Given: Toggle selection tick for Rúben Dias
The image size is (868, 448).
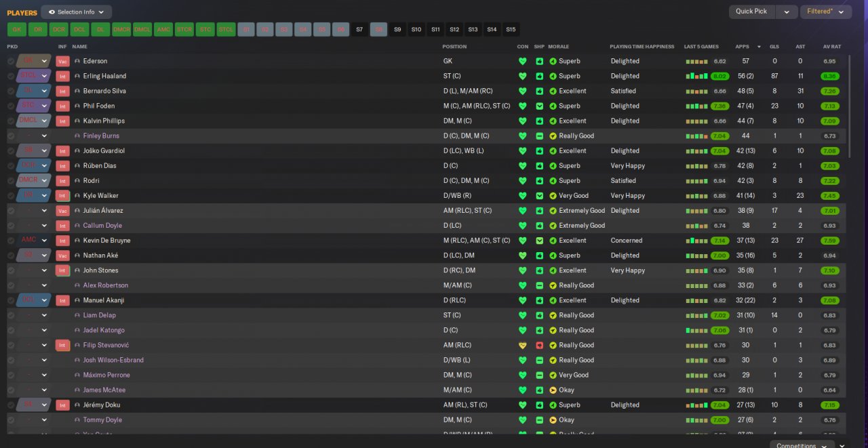Looking at the screenshot, I should 11,165.
